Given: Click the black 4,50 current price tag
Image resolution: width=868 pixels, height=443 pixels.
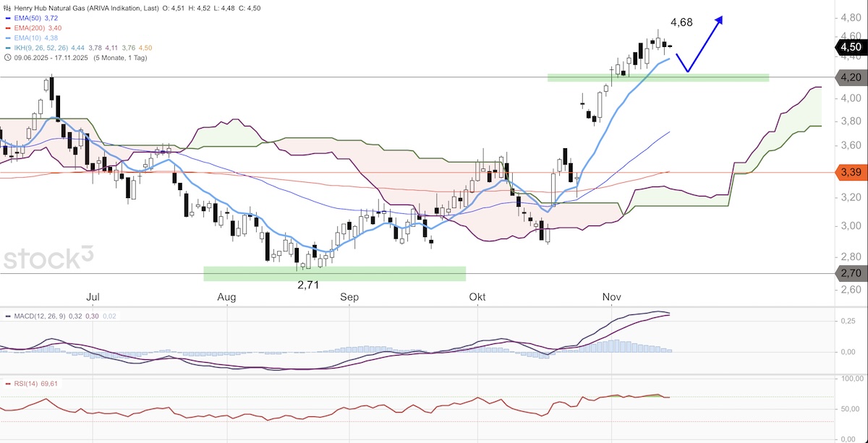Looking at the screenshot, I should pyautogui.click(x=851, y=47).
